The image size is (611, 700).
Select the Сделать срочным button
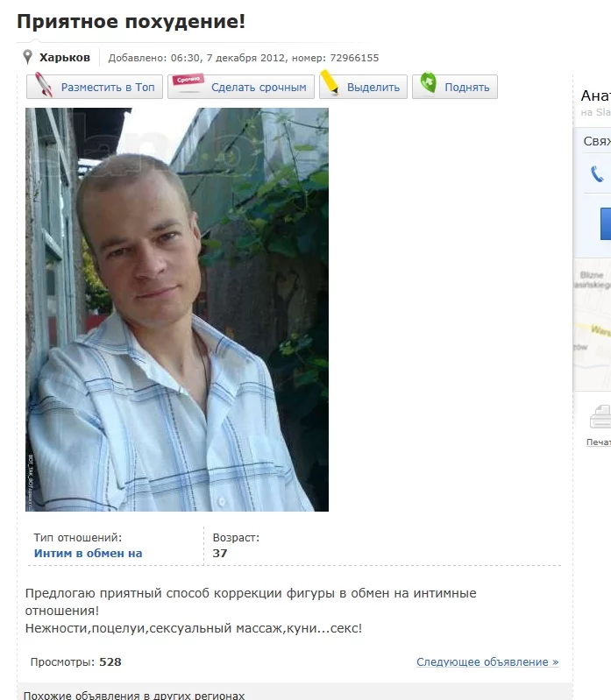tap(241, 87)
